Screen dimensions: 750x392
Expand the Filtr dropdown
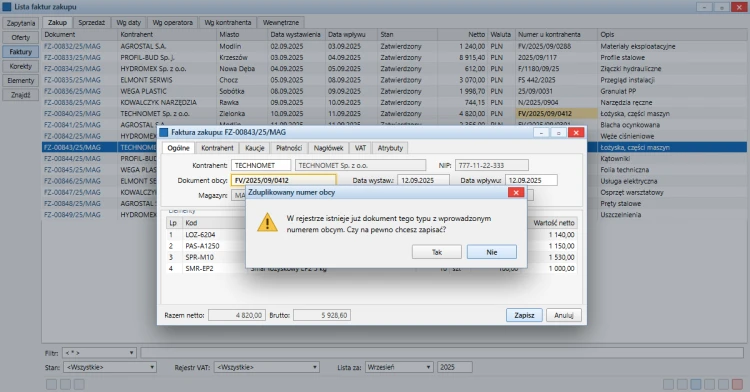[99, 353]
